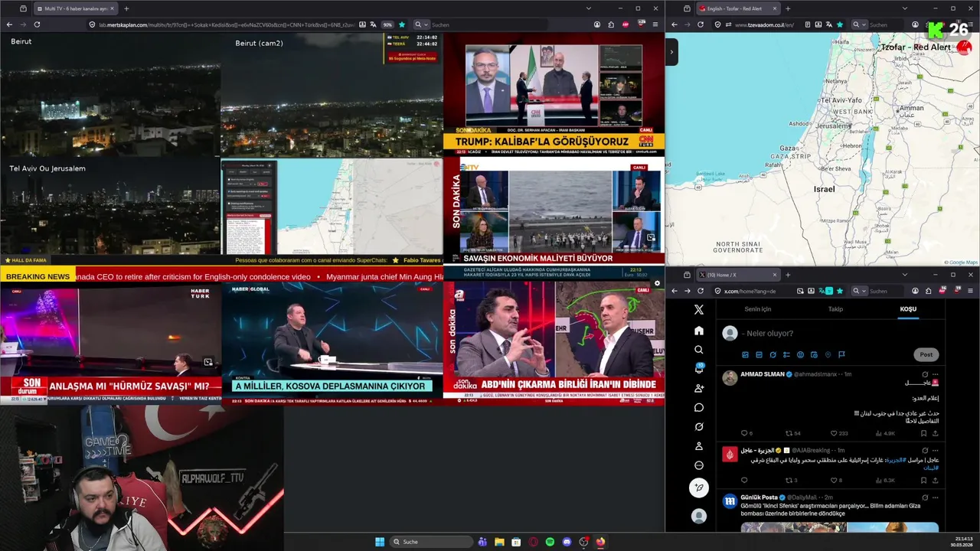
Task: Reply to AHMAD SLMAN's post
Action: 743,433
